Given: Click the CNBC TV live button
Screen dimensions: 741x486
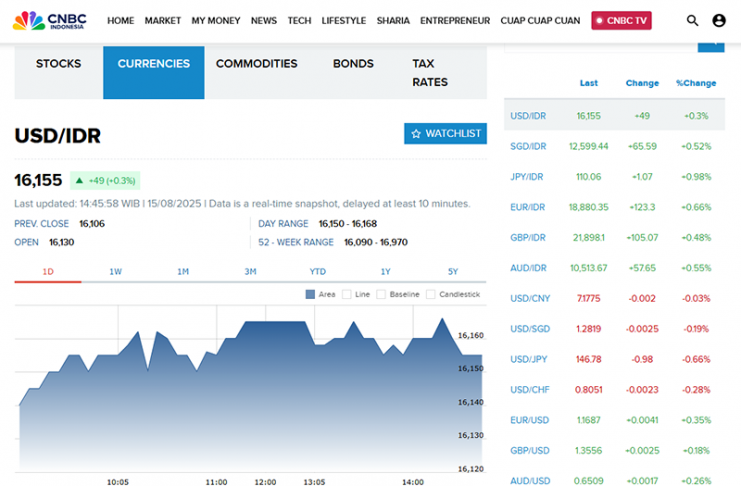Looking at the screenshot, I should (x=621, y=20).
